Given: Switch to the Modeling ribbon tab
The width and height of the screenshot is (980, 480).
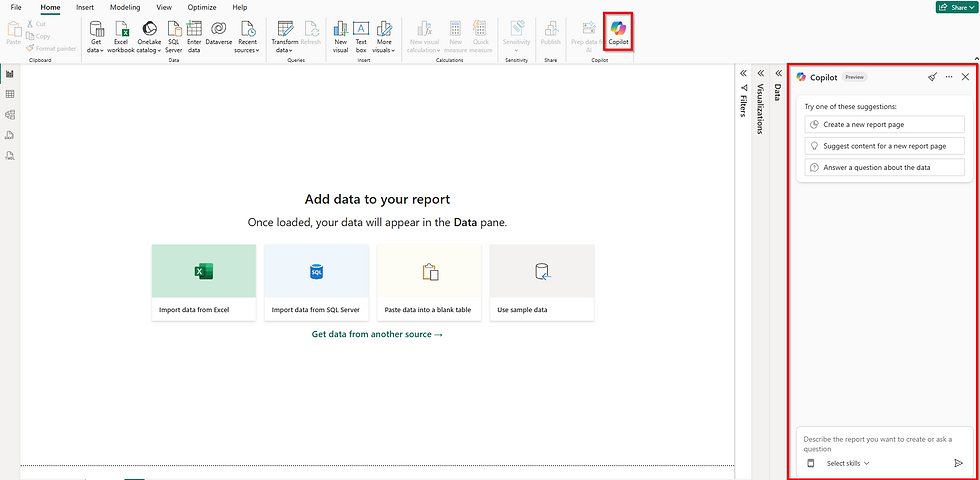Looking at the screenshot, I should point(125,8).
